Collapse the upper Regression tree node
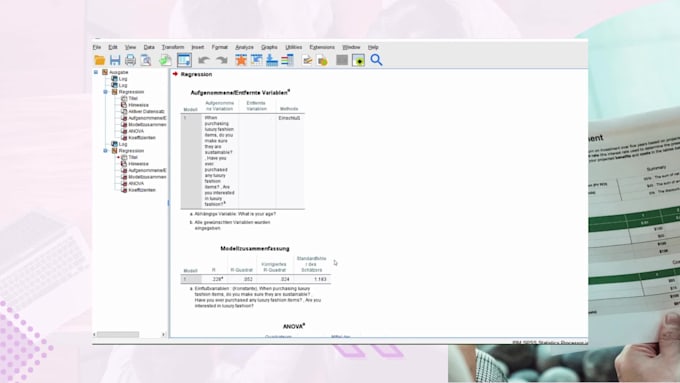Image resolution: width=680 pixels, height=383 pixels. 105,92
